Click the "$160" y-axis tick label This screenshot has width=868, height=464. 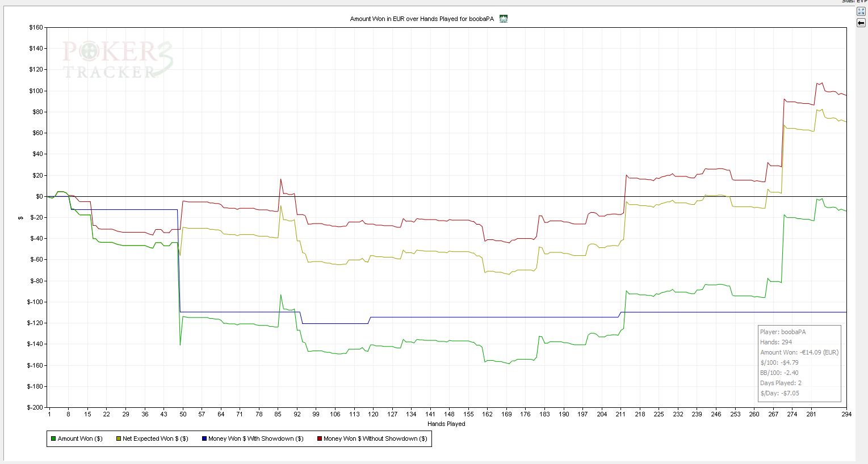pyautogui.click(x=36, y=27)
